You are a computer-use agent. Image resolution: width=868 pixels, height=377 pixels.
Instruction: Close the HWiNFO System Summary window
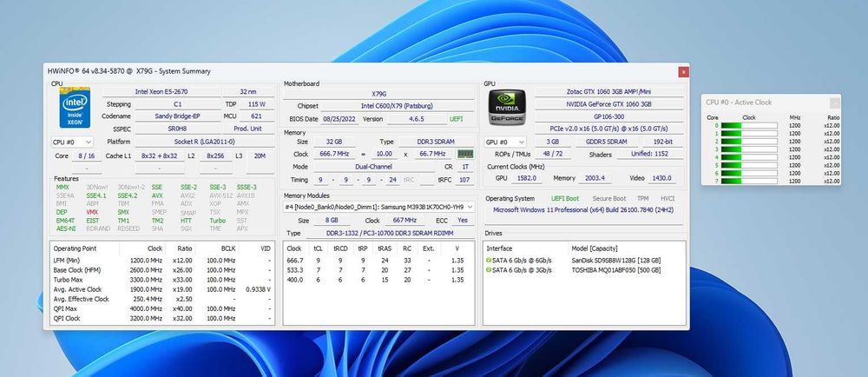(x=684, y=71)
